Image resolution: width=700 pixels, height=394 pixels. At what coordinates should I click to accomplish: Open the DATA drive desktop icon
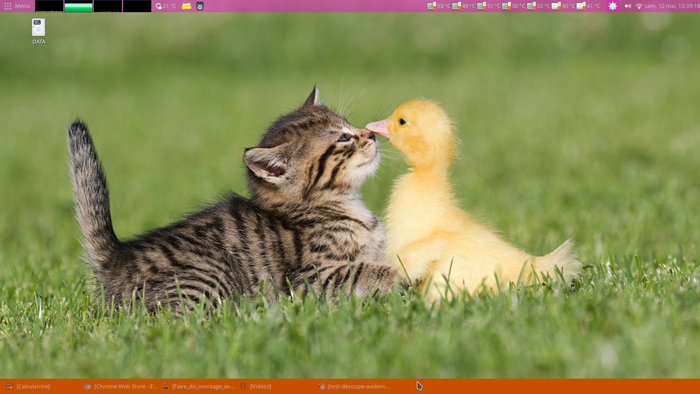(x=38, y=31)
